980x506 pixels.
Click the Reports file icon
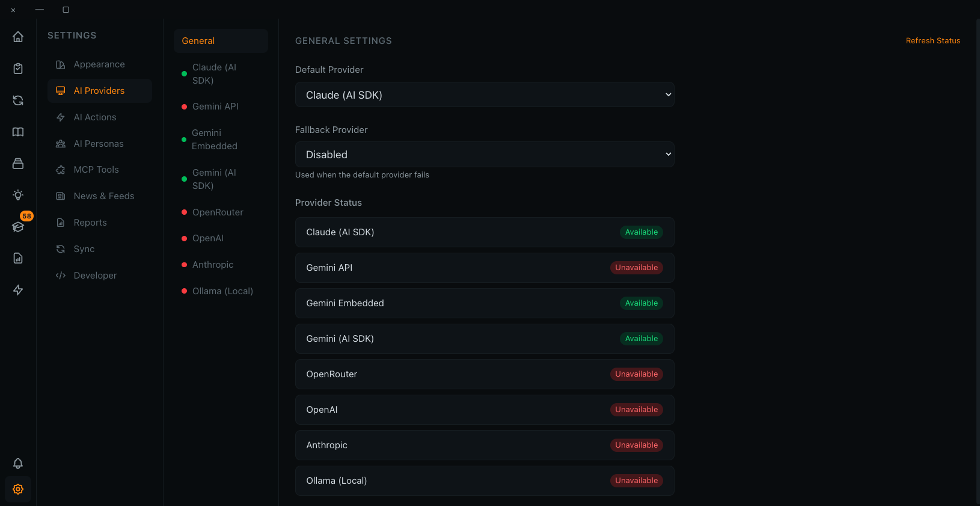[61, 223]
